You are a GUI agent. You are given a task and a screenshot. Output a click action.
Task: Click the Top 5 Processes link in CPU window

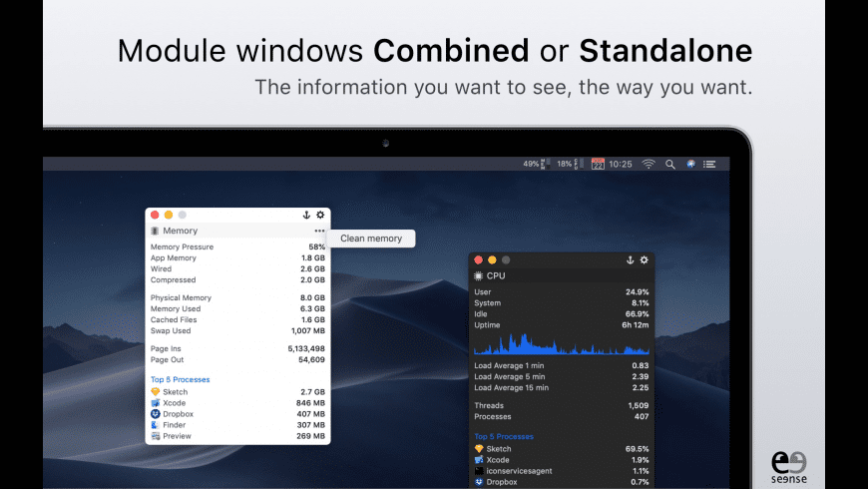[x=504, y=436]
